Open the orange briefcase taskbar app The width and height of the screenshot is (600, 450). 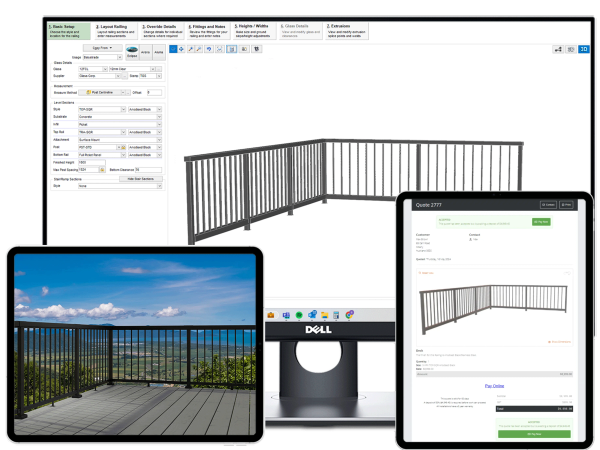[271, 315]
